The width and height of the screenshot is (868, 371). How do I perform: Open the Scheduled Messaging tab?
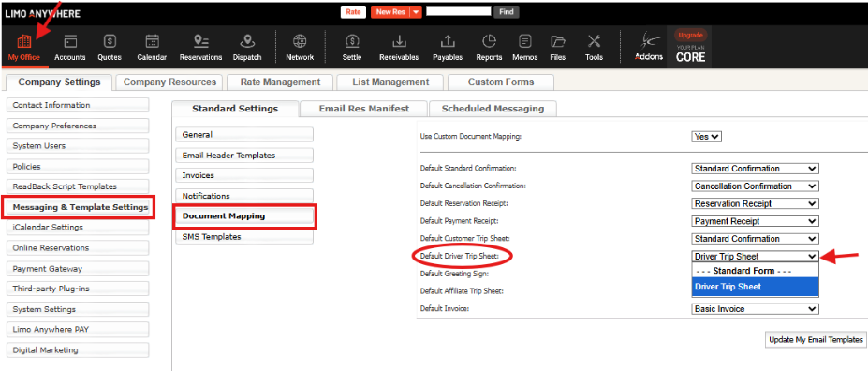[x=493, y=109]
